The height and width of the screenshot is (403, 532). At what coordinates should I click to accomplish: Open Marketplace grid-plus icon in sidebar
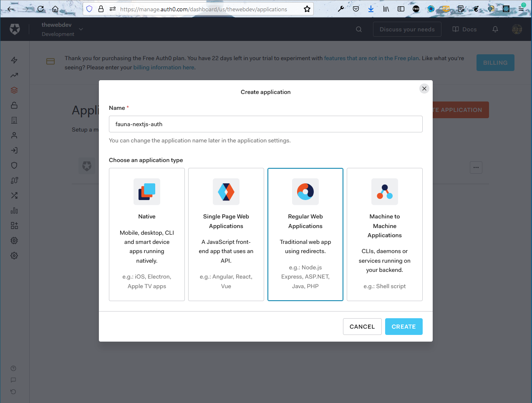(14, 226)
